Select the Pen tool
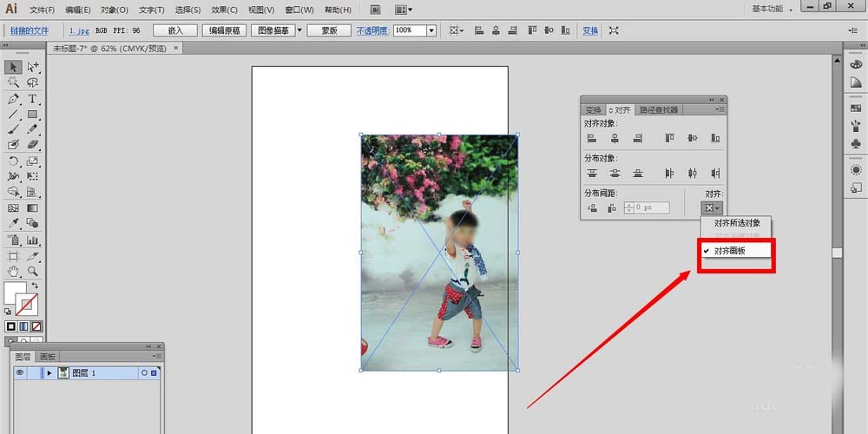 [x=13, y=99]
